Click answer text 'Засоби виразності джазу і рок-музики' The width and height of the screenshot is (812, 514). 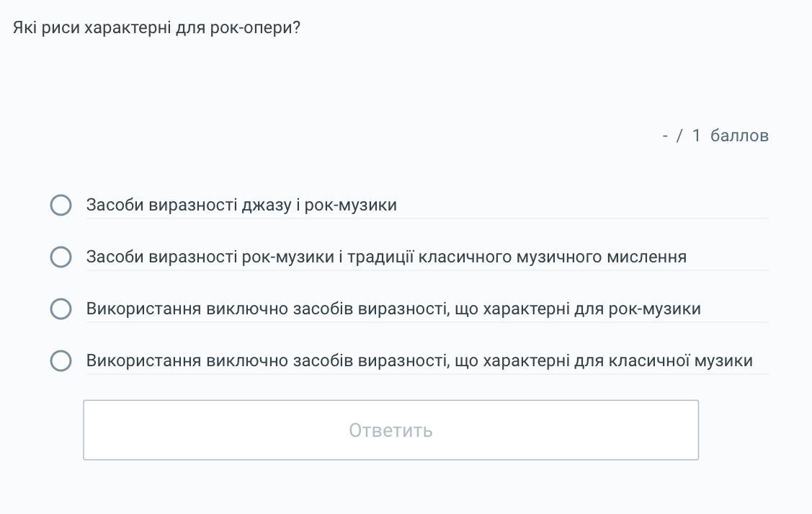pos(241,205)
